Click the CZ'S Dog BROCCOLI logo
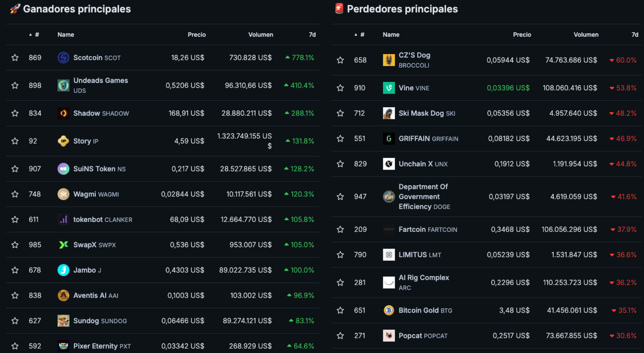Viewport: 644px width, 353px height. [x=389, y=60]
